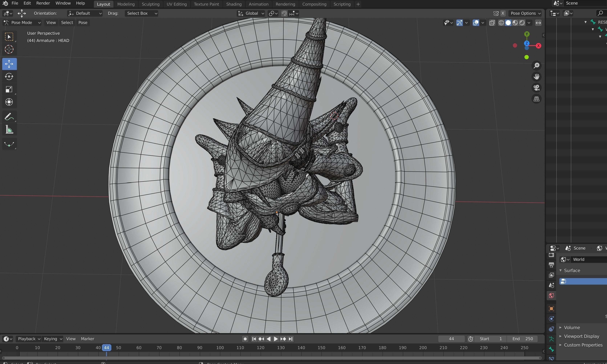Switch to Material Preview shading
This screenshot has width=607, height=364.
(515, 23)
